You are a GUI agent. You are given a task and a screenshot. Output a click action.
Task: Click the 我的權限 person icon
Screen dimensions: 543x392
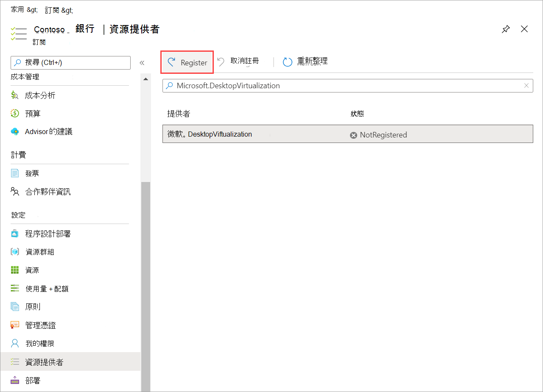tap(15, 344)
